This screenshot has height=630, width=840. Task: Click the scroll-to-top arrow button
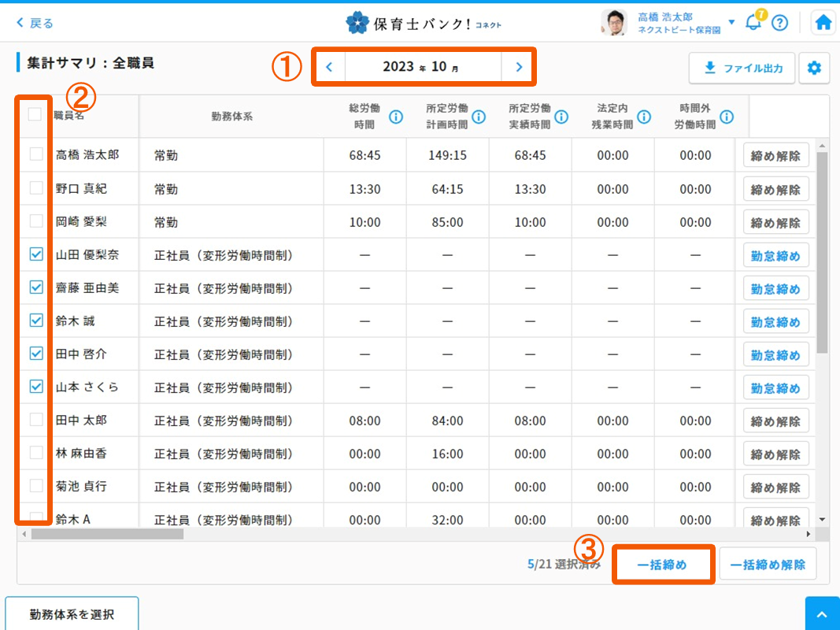point(822,613)
